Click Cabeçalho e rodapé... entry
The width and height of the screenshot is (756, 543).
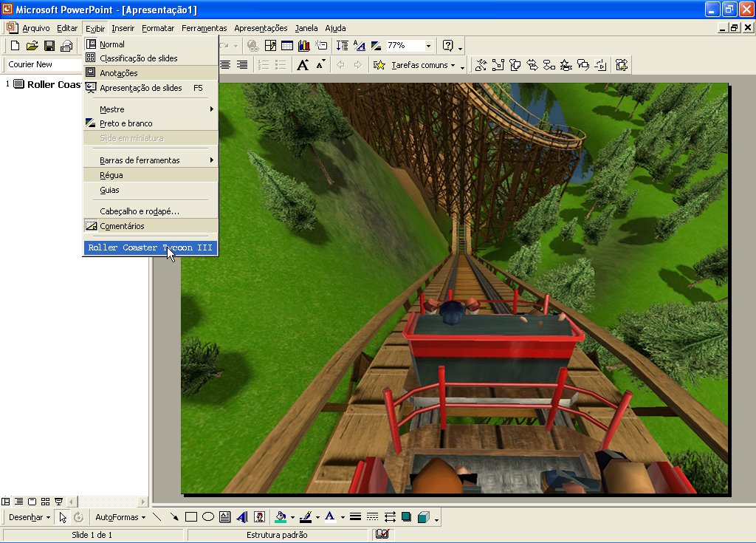pos(151,211)
